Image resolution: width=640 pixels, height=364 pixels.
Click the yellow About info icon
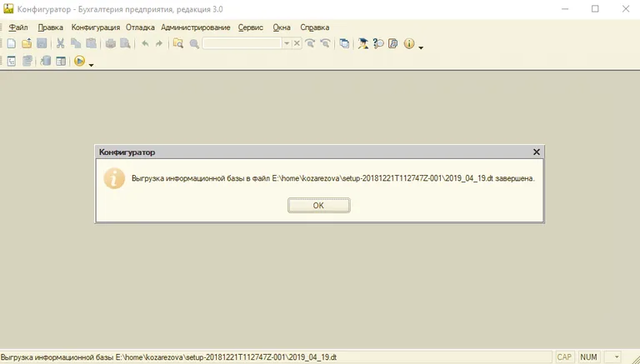(x=409, y=43)
